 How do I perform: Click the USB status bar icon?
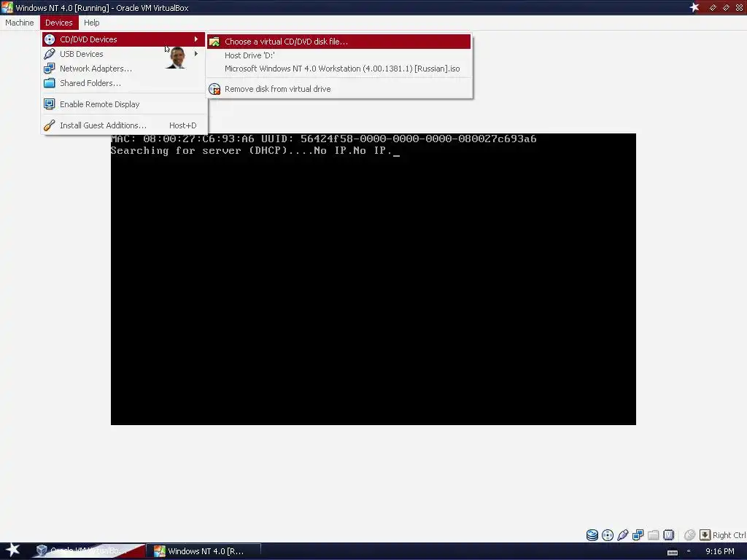(623, 535)
